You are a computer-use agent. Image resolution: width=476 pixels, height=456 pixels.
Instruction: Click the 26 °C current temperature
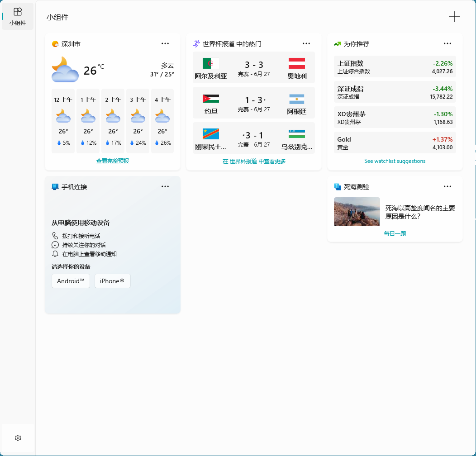pos(94,70)
